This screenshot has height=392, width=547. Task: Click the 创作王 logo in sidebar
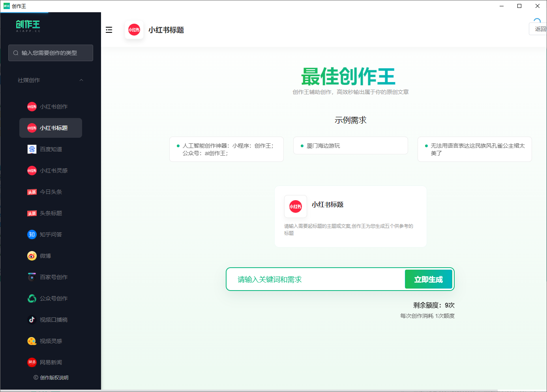28,26
